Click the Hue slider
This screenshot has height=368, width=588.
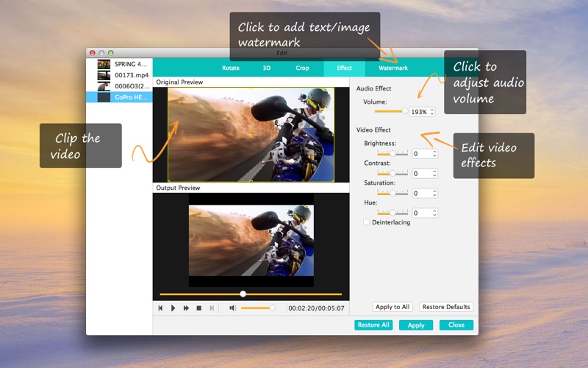coord(392,213)
